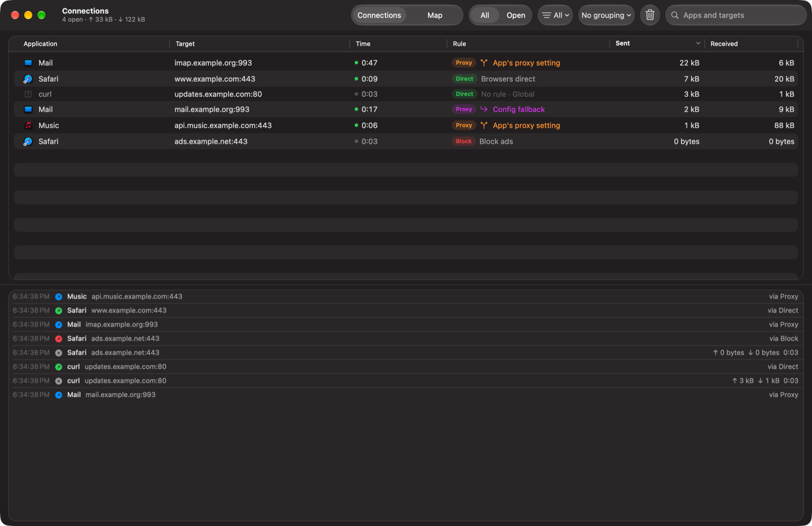
Task: Click the Mail icon for imap.example.org
Action: [x=28, y=63]
